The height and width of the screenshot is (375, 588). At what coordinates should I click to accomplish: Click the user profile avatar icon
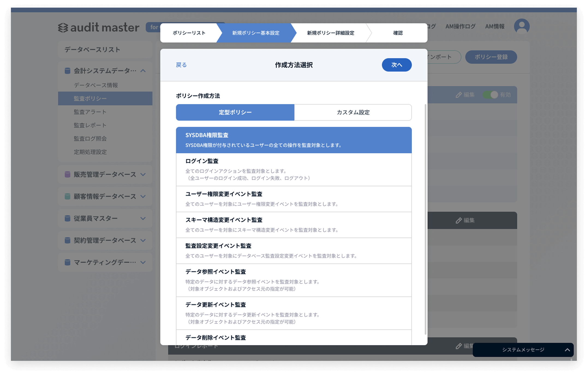(521, 26)
